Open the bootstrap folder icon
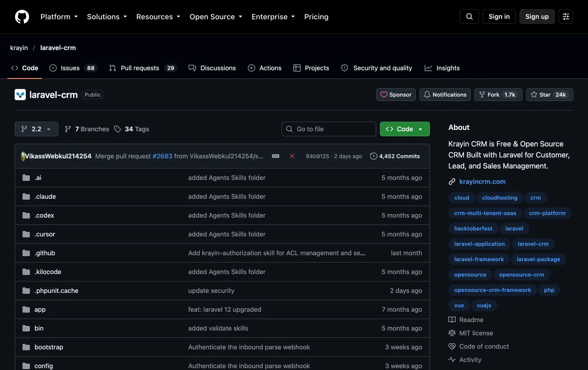The image size is (588, 370). (x=26, y=347)
